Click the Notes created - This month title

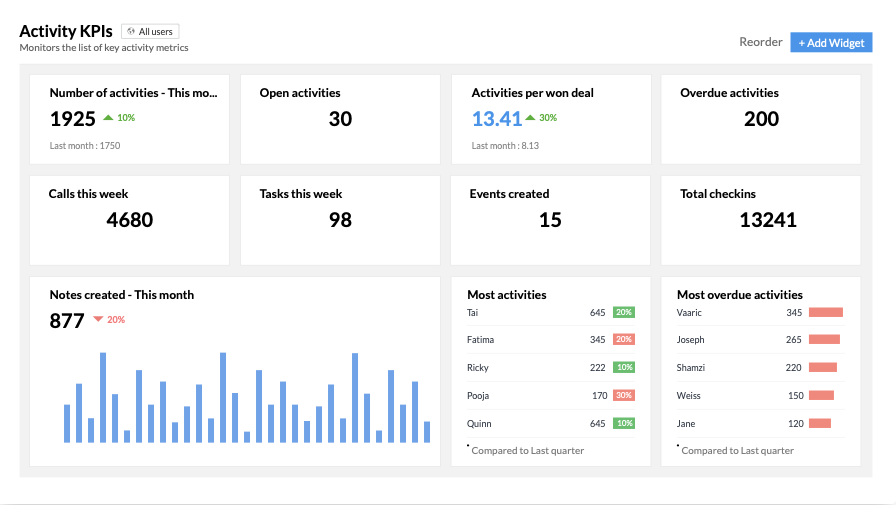pyautogui.click(x=122, y=295)
